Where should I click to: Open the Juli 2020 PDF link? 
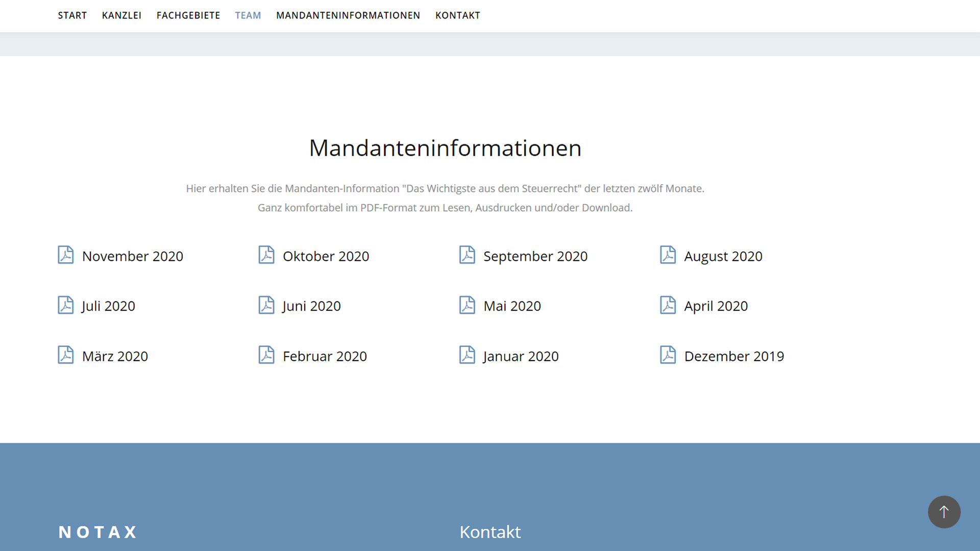108,306
